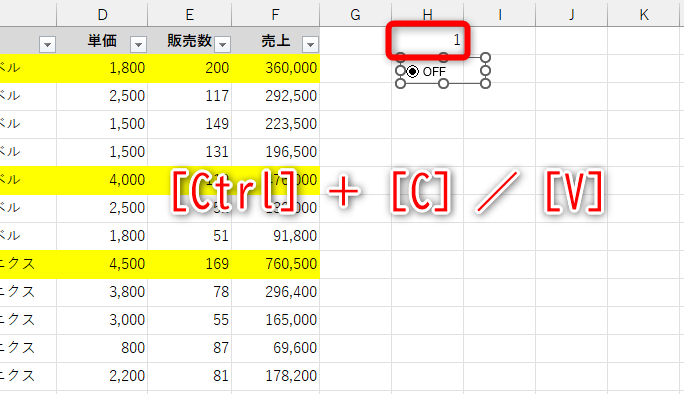Select column K header
684x394 pixels.
(644, 14)
